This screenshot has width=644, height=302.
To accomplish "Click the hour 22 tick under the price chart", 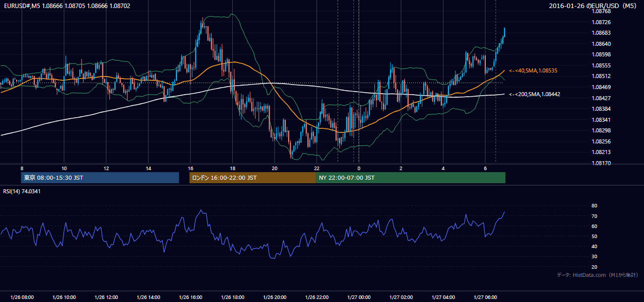I will coord(316,168).
